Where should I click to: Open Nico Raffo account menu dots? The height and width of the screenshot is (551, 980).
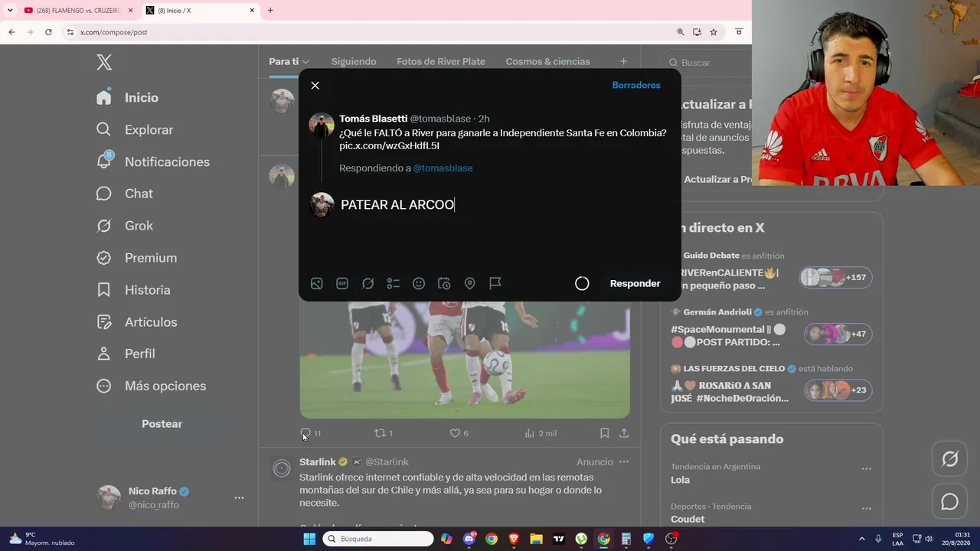pos(239,498)
